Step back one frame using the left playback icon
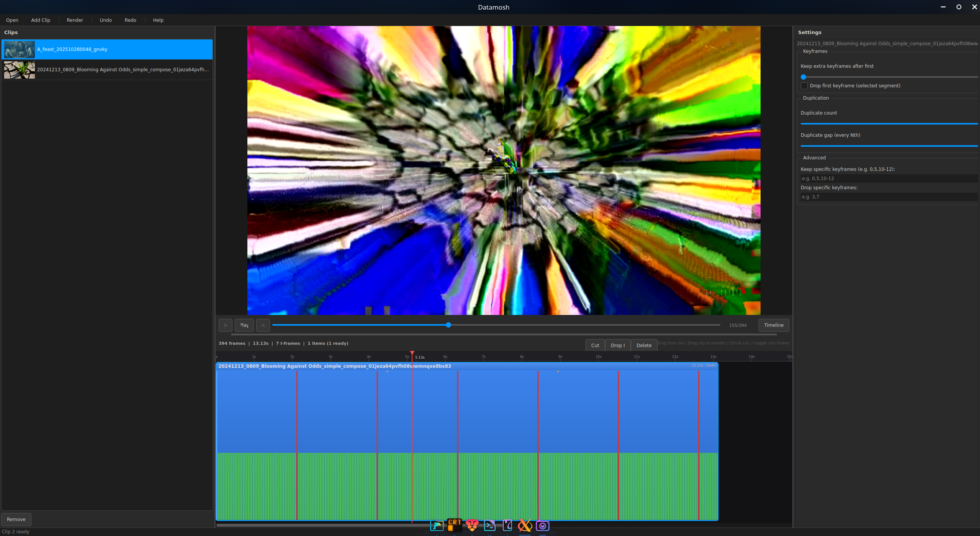 225,325
